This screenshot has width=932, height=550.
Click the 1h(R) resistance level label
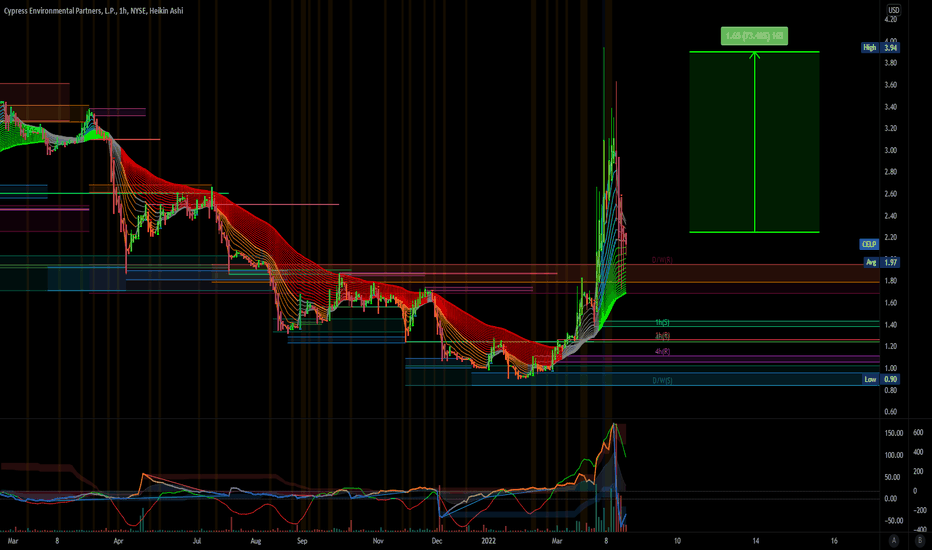pos(662,336)
